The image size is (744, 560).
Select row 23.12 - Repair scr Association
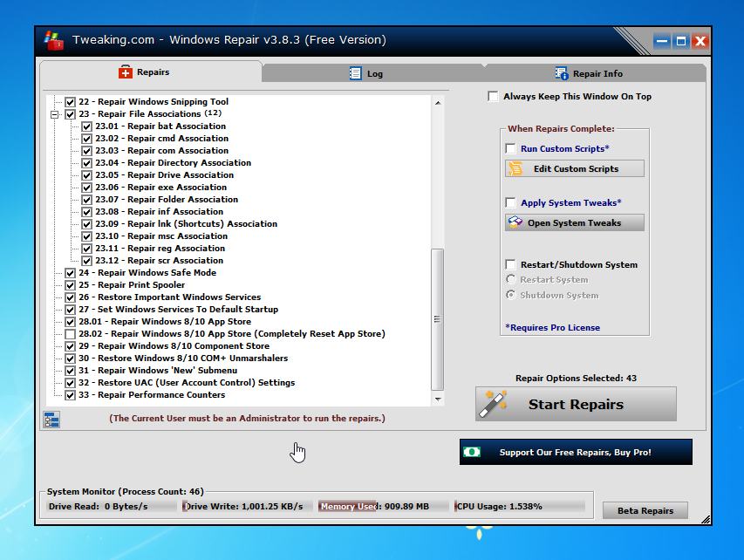[159, 261]
